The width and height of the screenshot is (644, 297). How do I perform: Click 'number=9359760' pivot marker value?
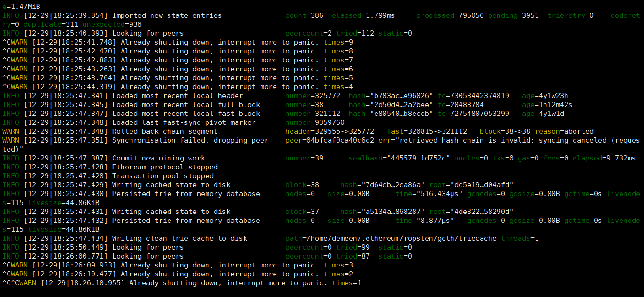(x=314, y=122)
